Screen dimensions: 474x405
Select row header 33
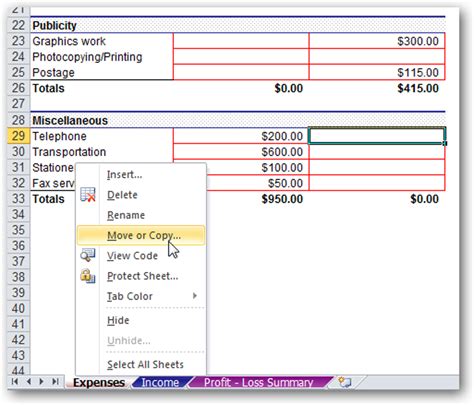[x=19, y=199]
